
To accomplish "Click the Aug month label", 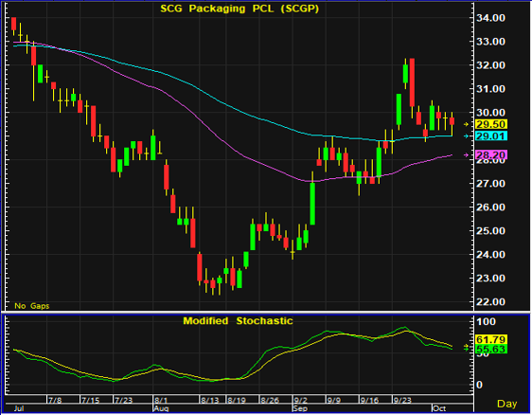I will [161, 408].
